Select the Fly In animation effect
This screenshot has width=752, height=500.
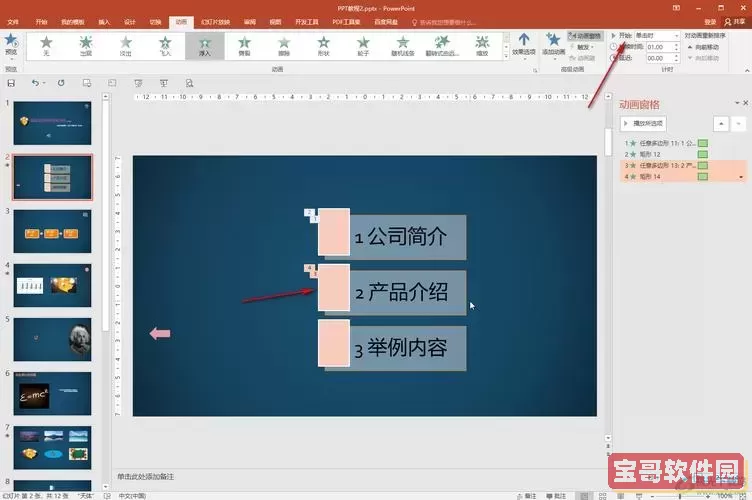(165, 46)
